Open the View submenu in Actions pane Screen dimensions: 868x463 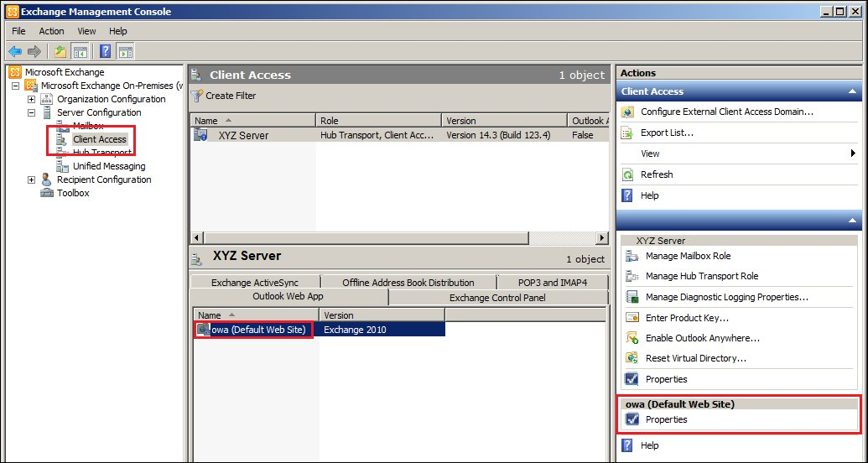pos(852,153)
